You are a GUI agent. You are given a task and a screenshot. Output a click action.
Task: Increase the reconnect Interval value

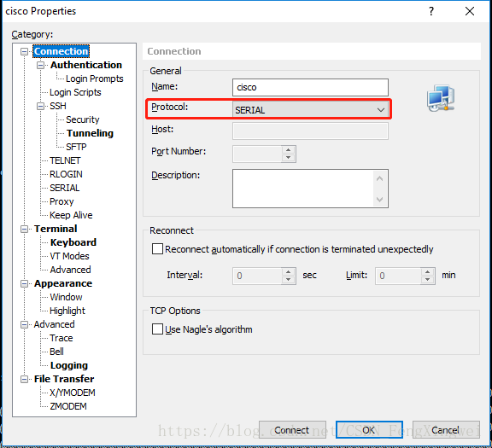289,272
